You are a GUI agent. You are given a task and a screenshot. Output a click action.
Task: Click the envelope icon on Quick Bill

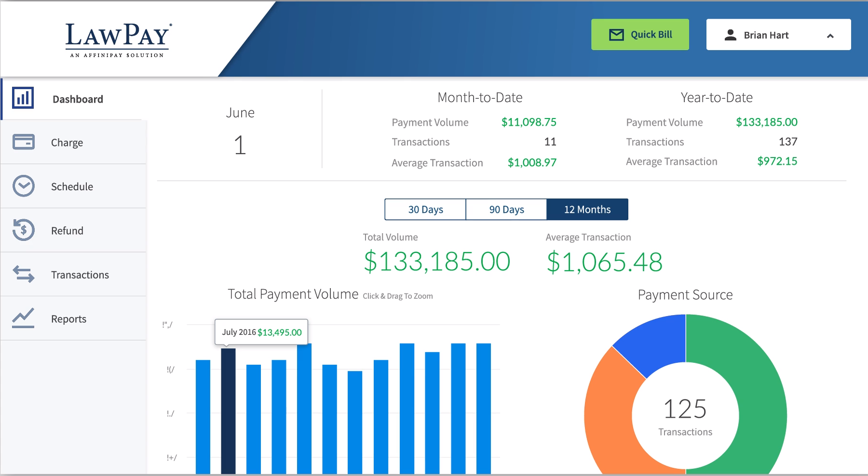[616, 35]
